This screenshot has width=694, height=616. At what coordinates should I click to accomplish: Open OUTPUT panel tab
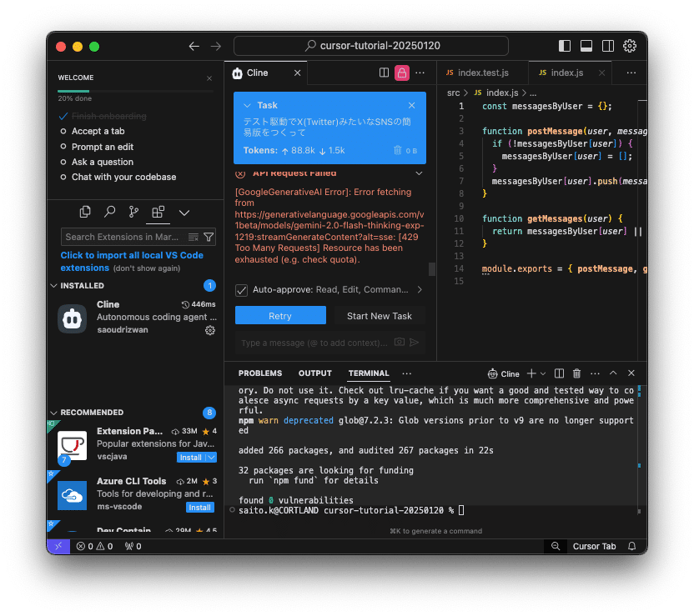click(314, 373)
